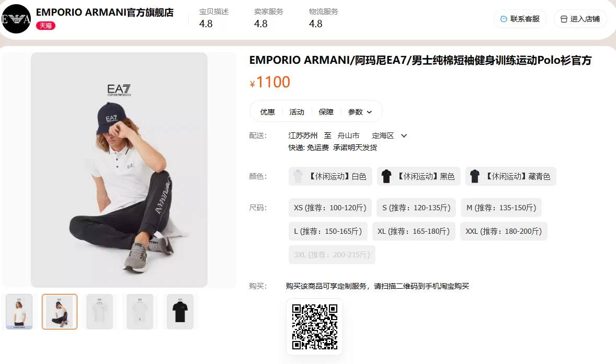Expand the delivery destination 定海区 chevron

404,135
